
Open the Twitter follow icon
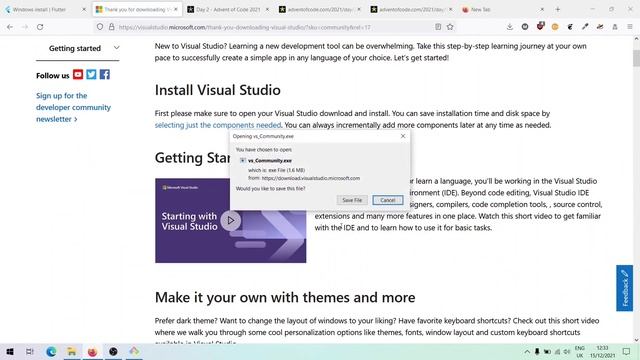click(91, 74)
